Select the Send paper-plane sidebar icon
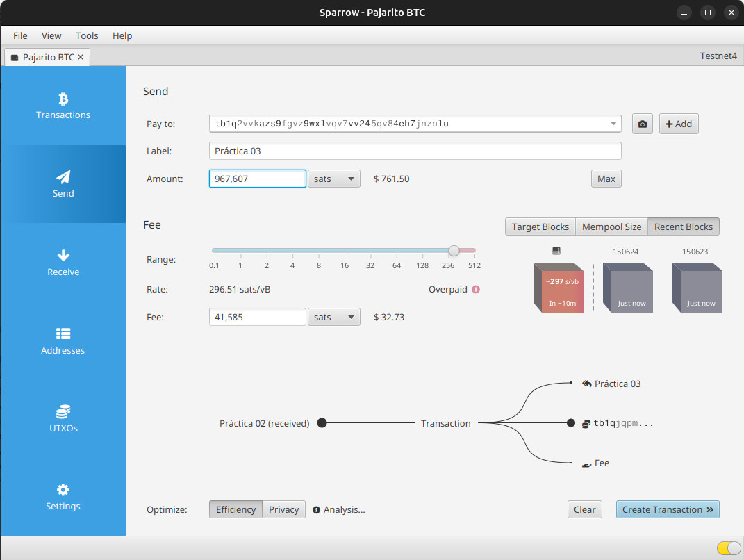Image resolution: width=744 pixels, height=560 pixels. point(63,177)
